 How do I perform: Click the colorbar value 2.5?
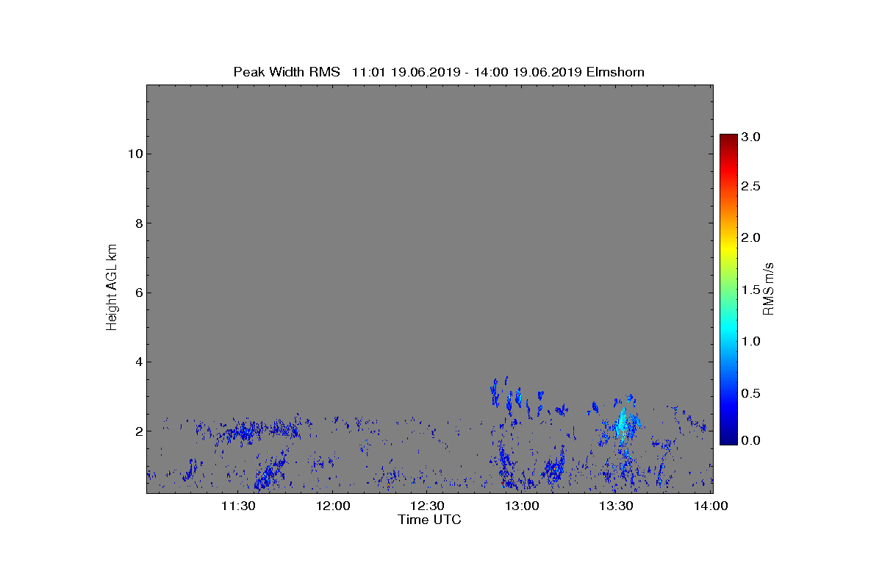750,187
